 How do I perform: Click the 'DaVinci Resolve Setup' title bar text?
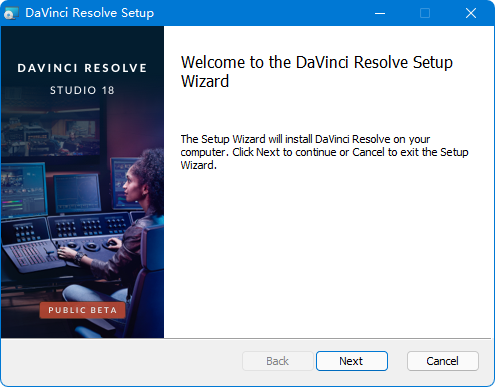pos(90,13)
